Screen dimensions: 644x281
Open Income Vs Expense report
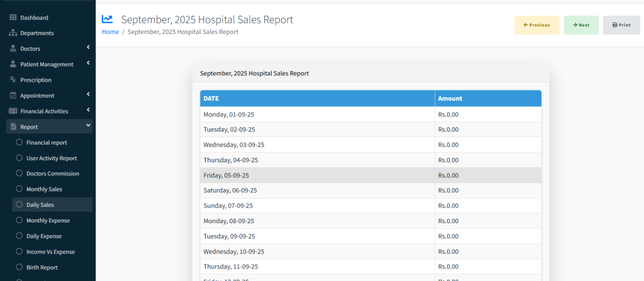[x=50, y=251]
